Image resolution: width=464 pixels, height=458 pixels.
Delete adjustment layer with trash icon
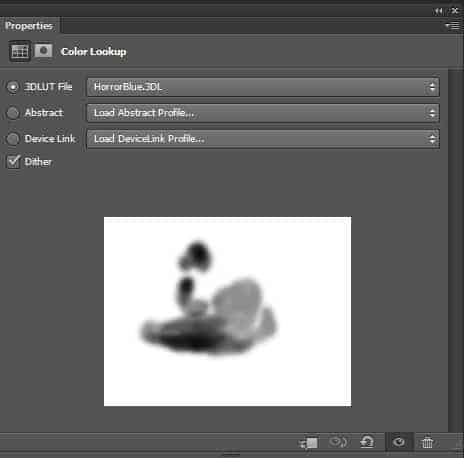(x=427, y=443)
